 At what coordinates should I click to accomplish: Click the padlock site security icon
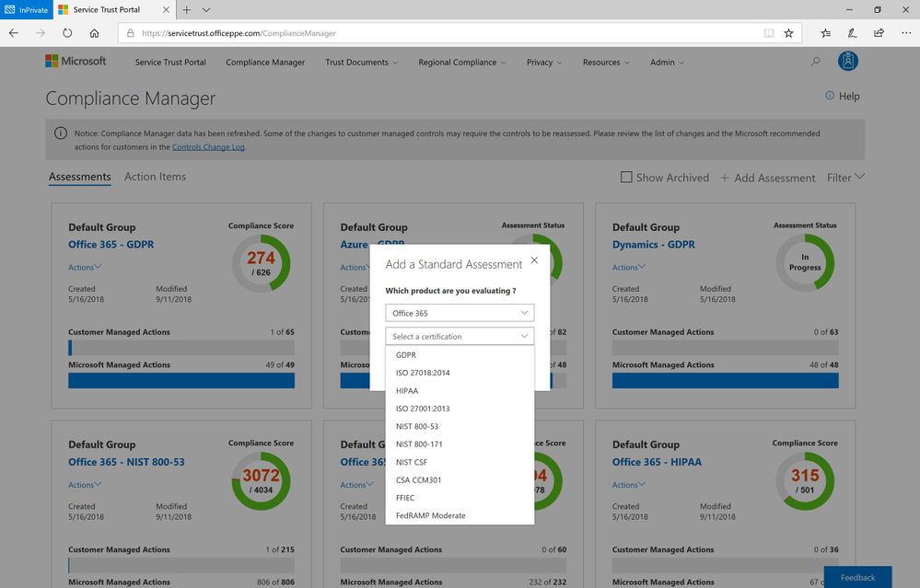(x=130, y=33)
